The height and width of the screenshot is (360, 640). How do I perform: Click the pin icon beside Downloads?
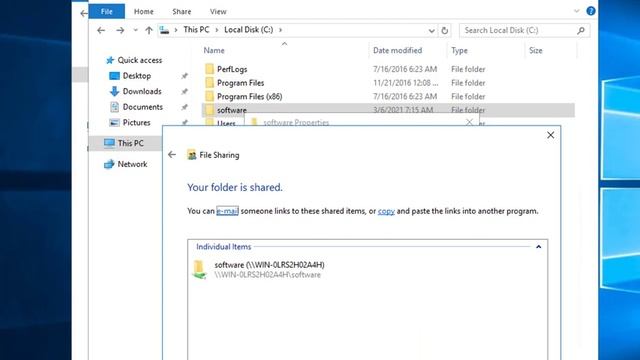point(184,91)
